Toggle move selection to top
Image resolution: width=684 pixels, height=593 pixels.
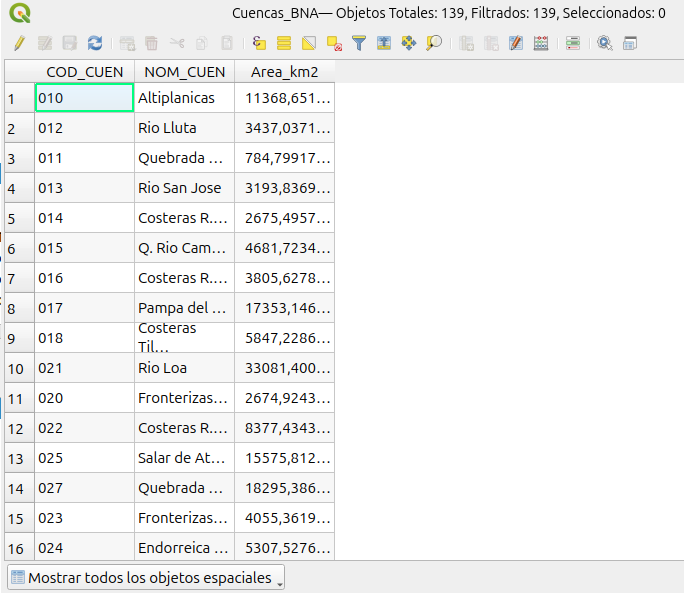pyautogui.click(x=384, y=43)
